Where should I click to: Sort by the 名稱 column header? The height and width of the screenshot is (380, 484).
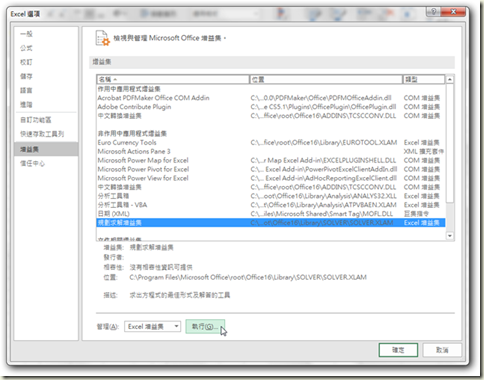tap(173, 79)
